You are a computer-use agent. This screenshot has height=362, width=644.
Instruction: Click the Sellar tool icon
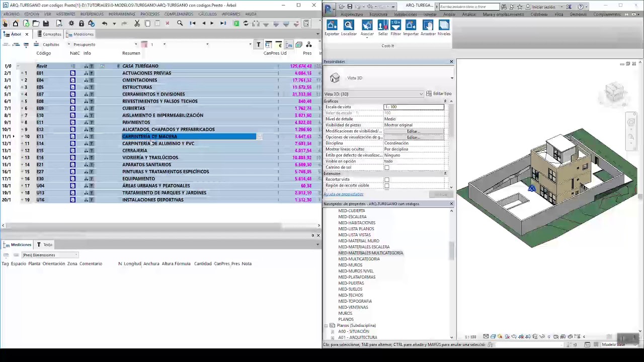[x=383, y=25]
